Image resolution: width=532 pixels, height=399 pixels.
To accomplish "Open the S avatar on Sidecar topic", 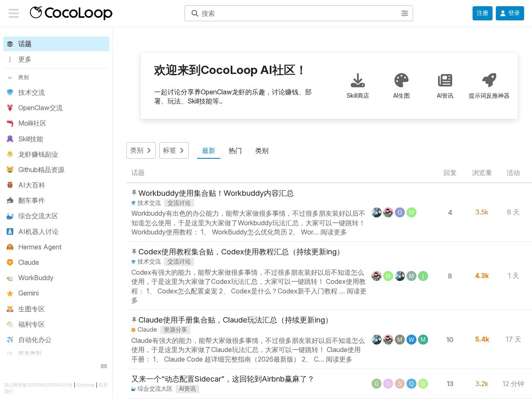I will tap(400, 384).
